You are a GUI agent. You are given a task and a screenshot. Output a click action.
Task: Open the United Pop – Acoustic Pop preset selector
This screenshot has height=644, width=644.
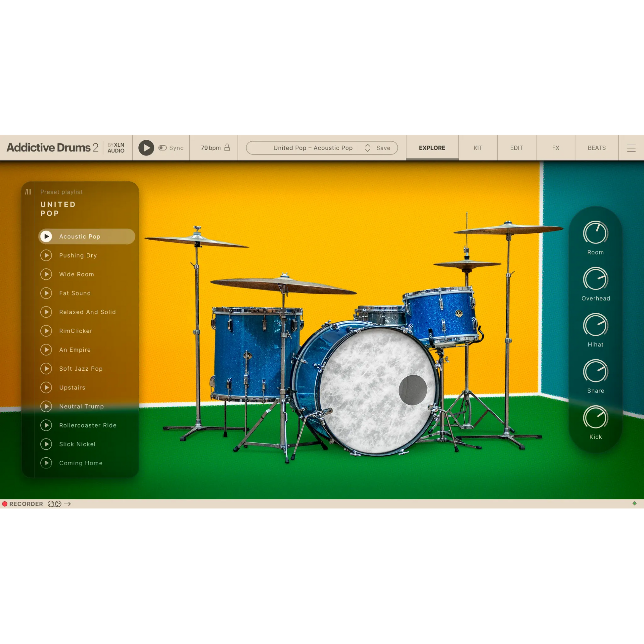click(313, 148)
